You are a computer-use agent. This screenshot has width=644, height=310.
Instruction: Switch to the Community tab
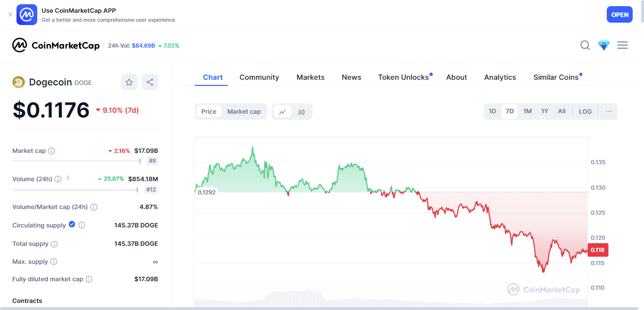(x=259, y=77)
